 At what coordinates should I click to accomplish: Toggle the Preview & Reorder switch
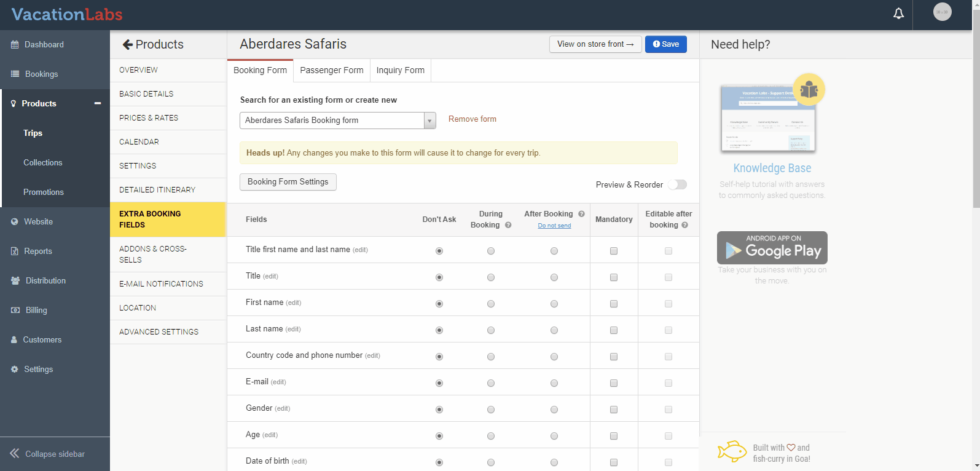[677, 184]
